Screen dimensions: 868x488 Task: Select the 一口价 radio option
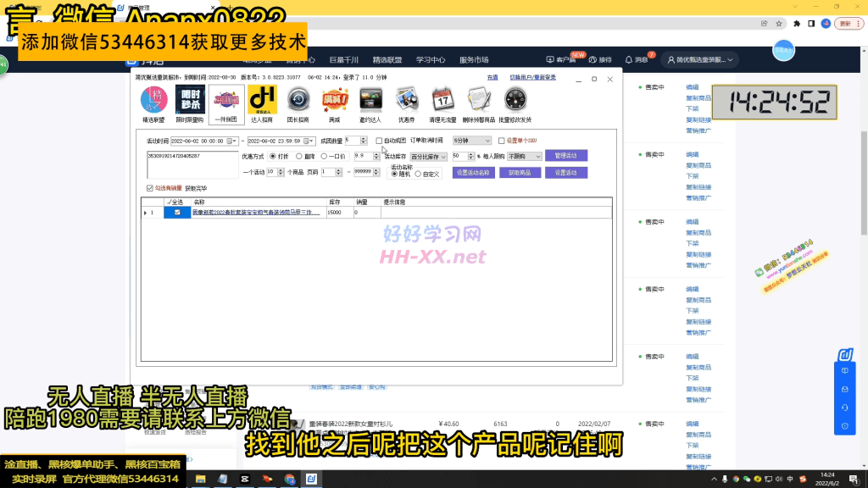324,157
